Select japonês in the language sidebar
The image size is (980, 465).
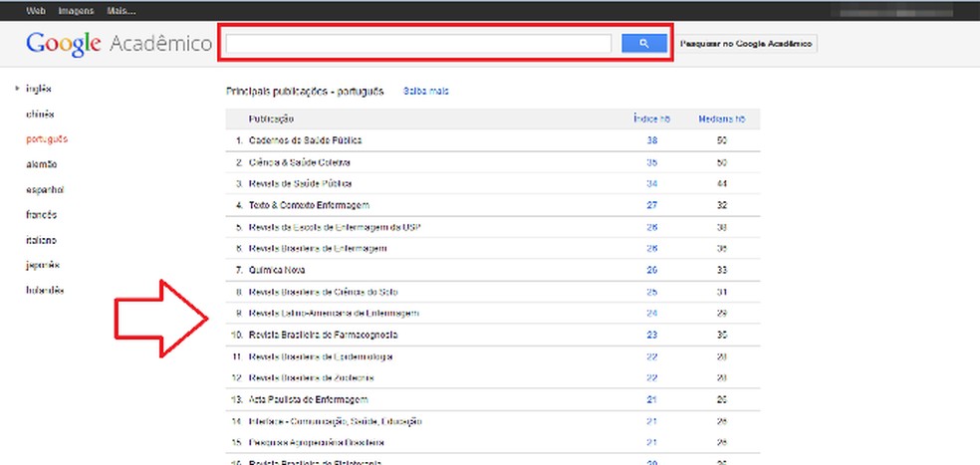point(43,265)
